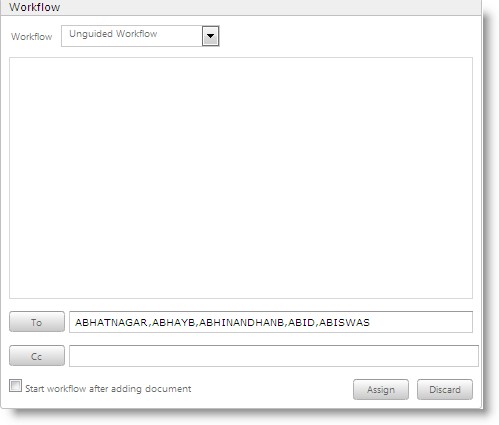Select the Unguided Workflow combo box
Screen dimensions: 499x425
140,36
